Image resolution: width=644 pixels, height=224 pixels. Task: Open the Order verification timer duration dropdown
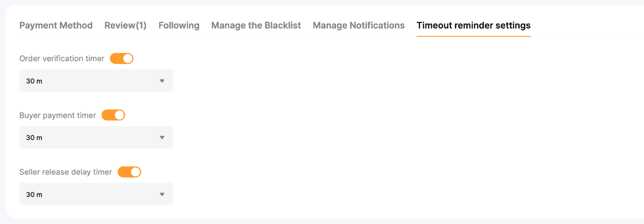(x=96, y=80)
